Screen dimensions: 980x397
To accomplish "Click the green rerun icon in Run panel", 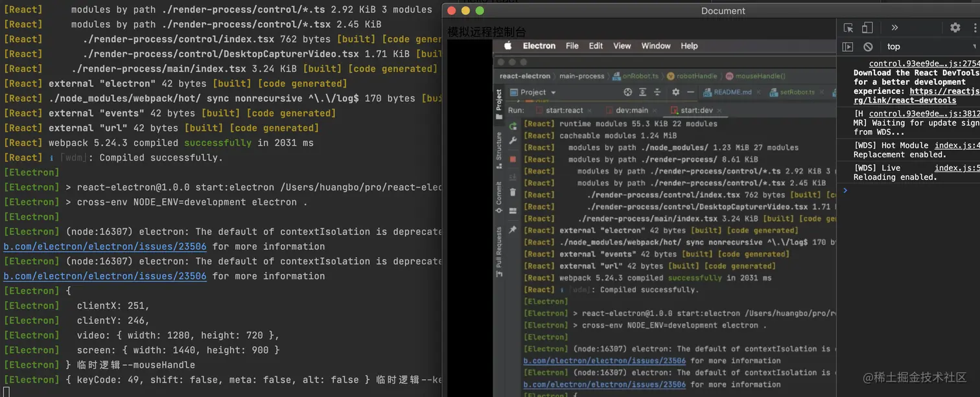I will pos(513,126).
